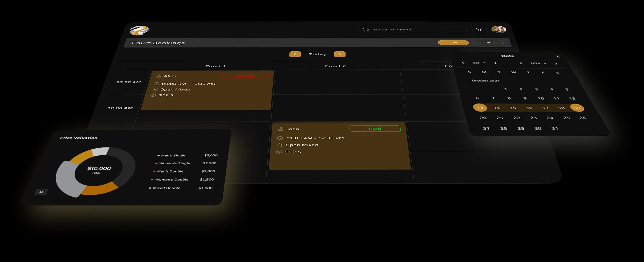Open the 2024 year dropdown
The image size is (644, 262).
point(538,63)
